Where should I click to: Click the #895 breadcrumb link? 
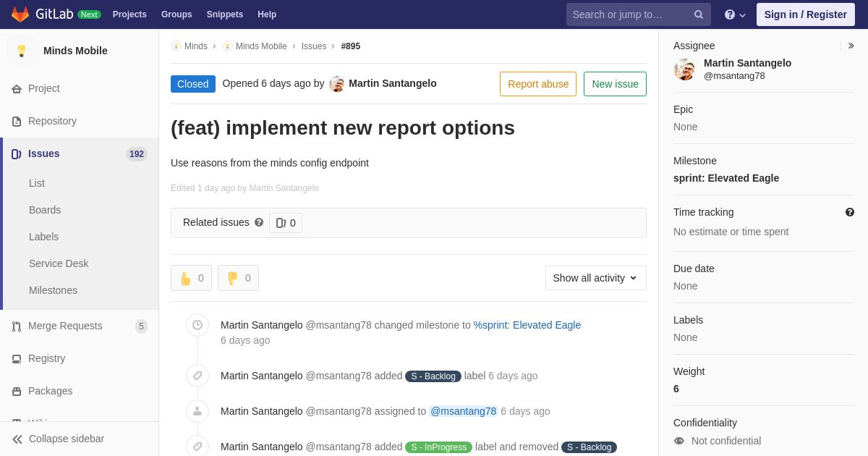351,46
